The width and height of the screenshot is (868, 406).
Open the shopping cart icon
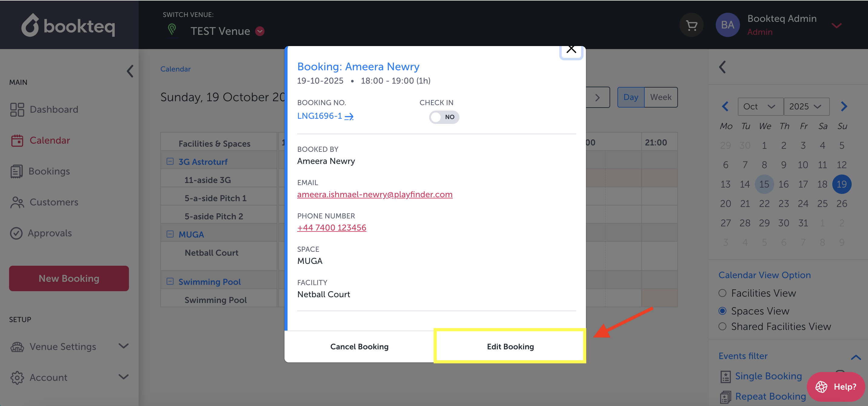point(691,25)
